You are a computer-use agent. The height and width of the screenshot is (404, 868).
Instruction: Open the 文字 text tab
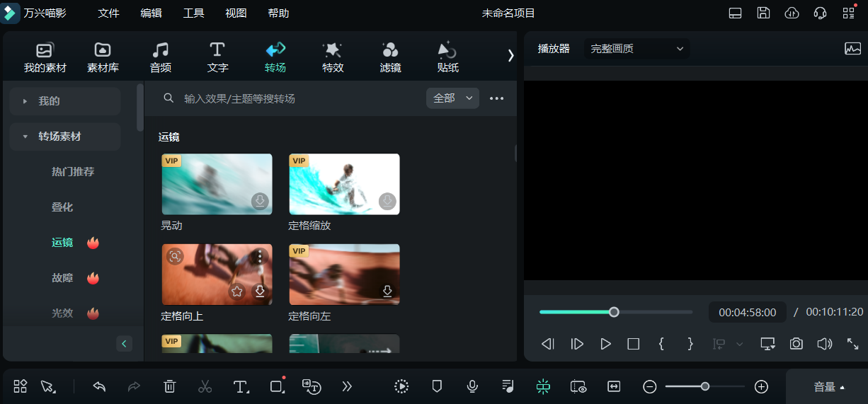(x=217, y=58)
